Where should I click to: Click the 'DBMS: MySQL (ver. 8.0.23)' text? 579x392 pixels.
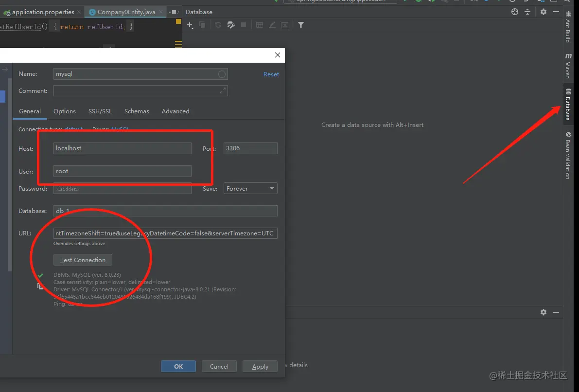pos(87,275)
